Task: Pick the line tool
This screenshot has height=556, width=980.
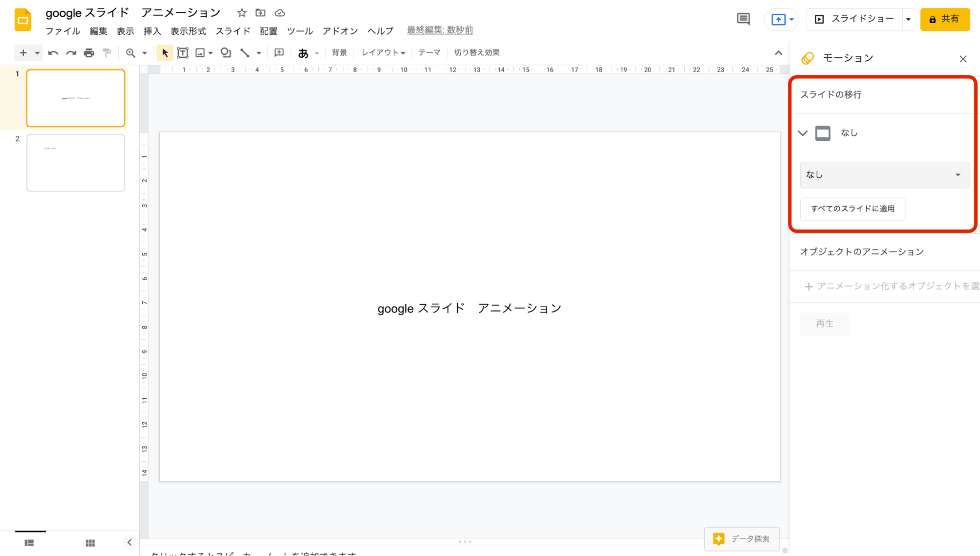Action: [x=245, y=52]
